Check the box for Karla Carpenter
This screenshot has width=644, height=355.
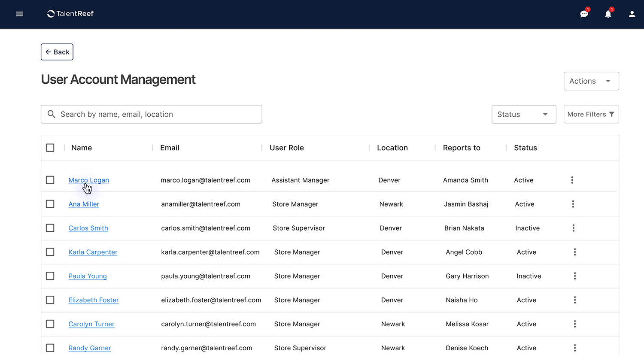(x=50, y=252)
